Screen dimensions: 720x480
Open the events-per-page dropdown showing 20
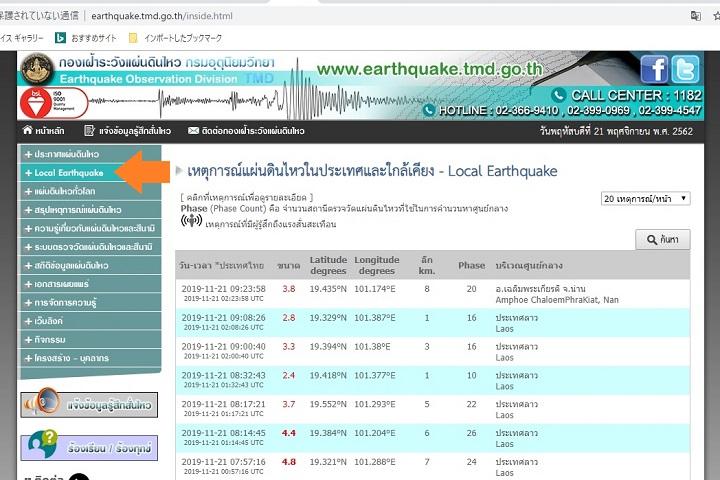click(x=645, y=199)
